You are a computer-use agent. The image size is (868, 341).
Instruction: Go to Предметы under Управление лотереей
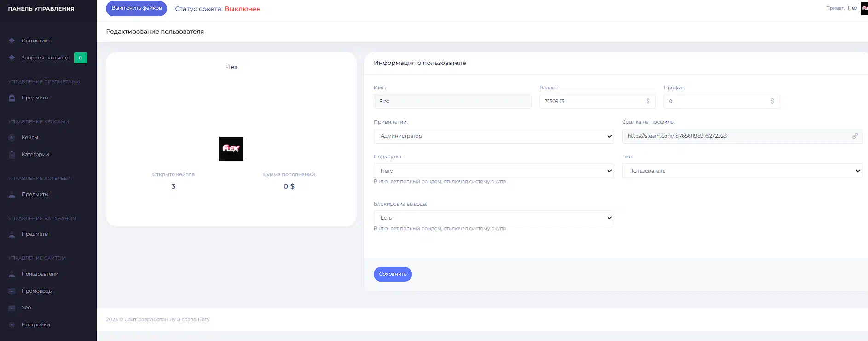[35, 194]
